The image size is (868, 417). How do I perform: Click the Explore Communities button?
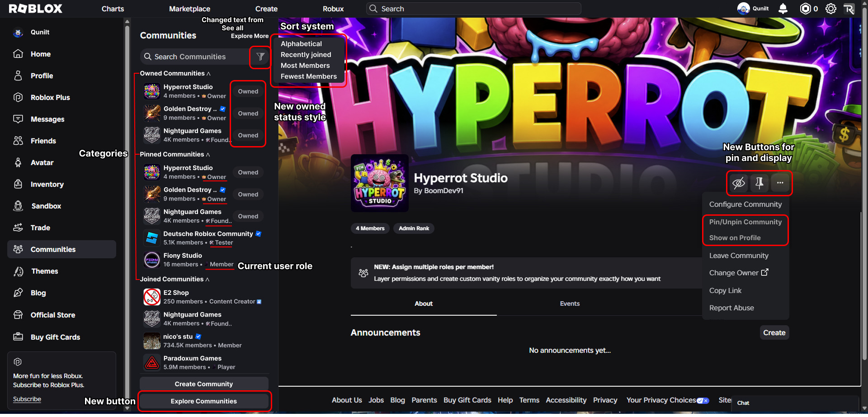point(204,401)
